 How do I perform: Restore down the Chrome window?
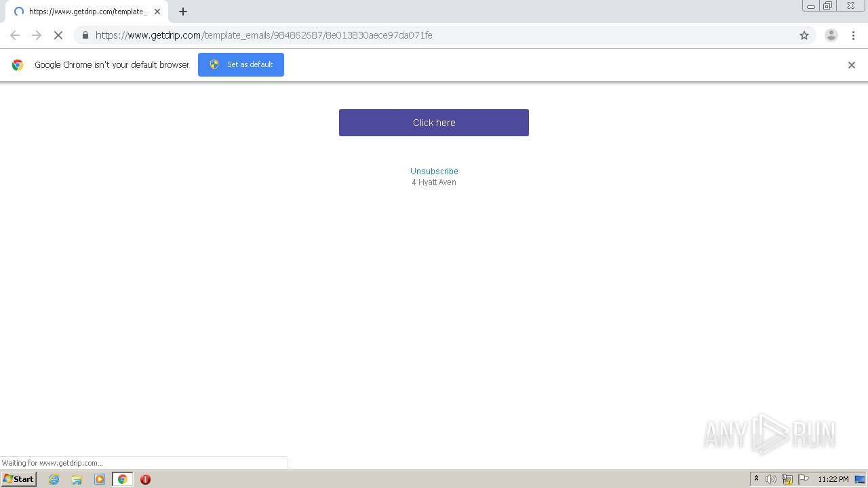(828, 5)
